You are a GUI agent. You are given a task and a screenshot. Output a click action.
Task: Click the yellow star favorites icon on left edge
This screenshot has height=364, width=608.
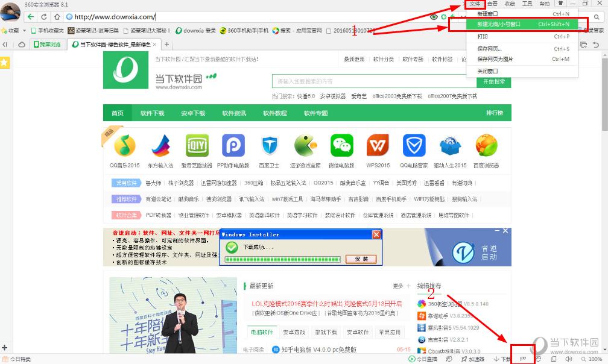click(5, 61)
